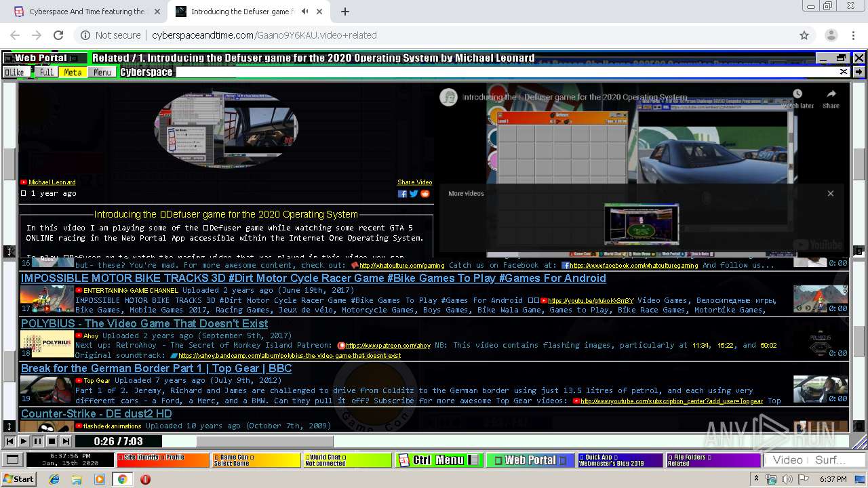Screen dimensions: 868x488
Task: Switch to Full view
Action: [46, 73]
